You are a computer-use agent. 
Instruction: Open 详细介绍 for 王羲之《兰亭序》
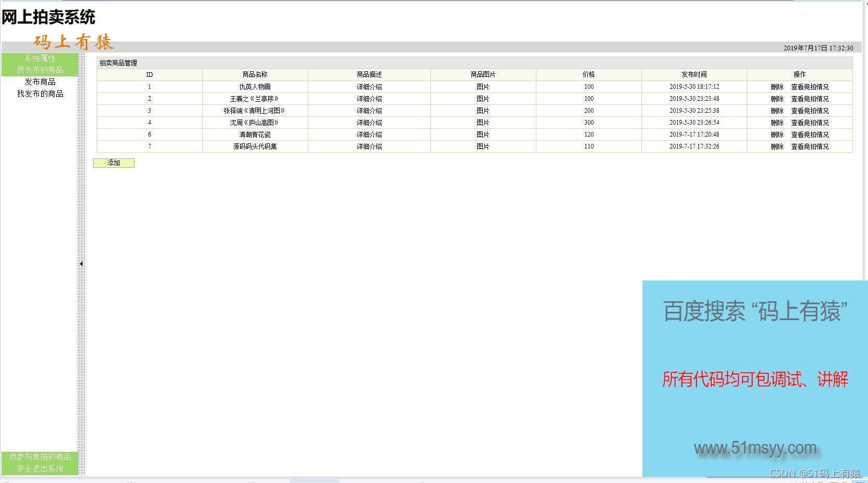pos(370,99)
